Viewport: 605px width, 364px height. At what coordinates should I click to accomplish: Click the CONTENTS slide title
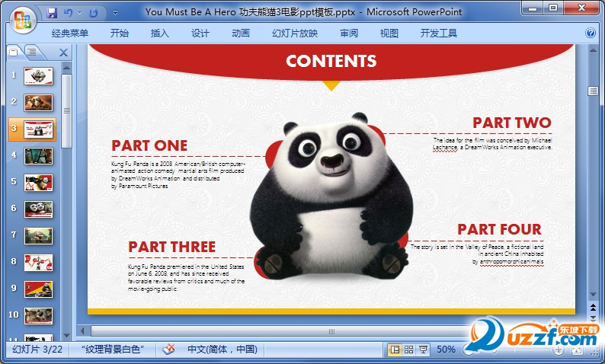click(x=331, y=61)
